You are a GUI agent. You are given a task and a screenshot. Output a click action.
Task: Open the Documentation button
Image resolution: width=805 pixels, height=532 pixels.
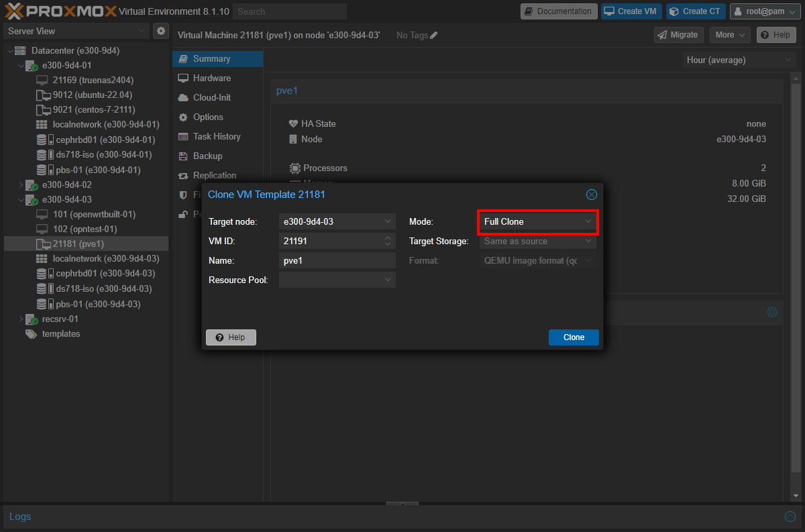558,11
